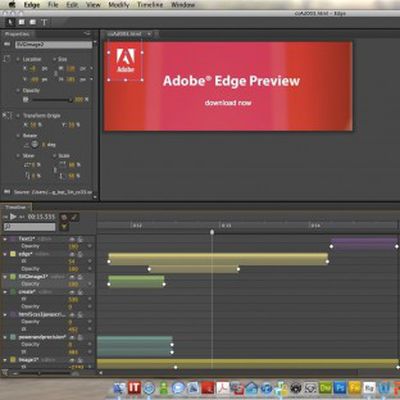Open the Timeline menu

coord(150,5)
